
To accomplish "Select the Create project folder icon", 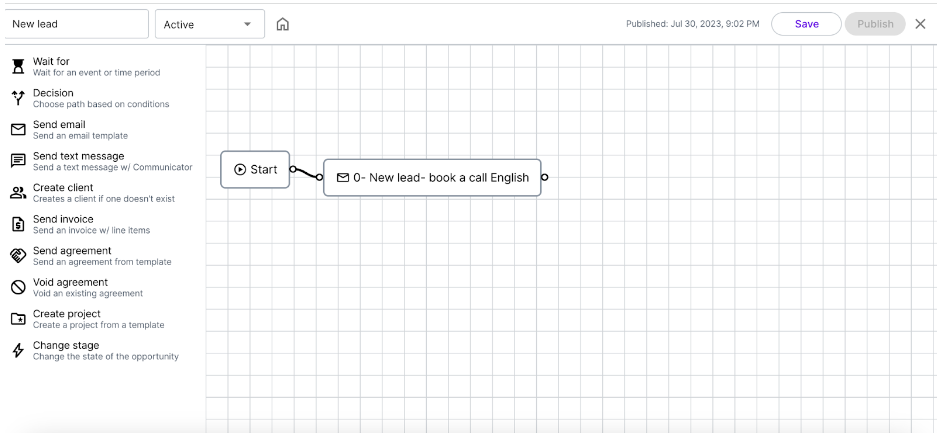I will pos(18,320).
